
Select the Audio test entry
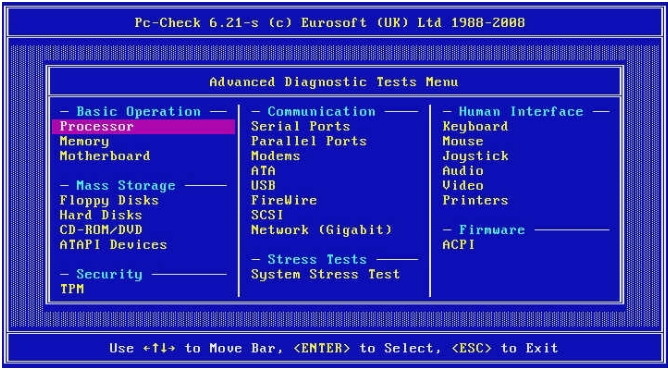[463, 171]
